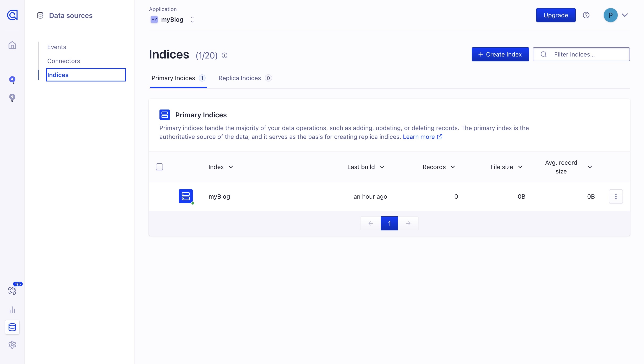
Task: Open the Analytics bar chart icon
Action: [12, 310]
